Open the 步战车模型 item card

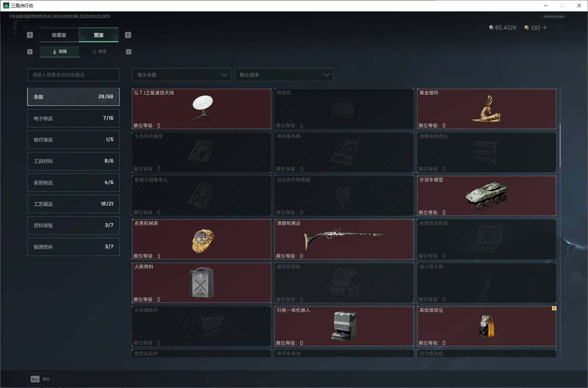[487, 196]
